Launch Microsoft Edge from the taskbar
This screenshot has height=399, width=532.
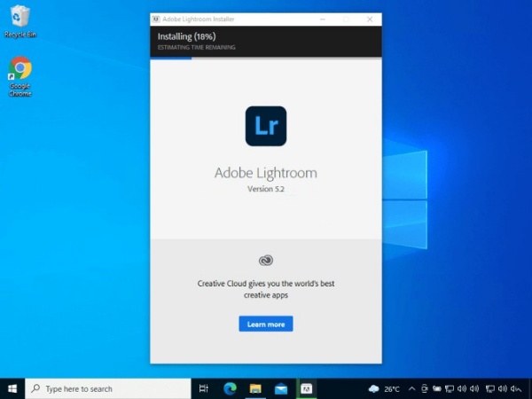pos(230,389)
